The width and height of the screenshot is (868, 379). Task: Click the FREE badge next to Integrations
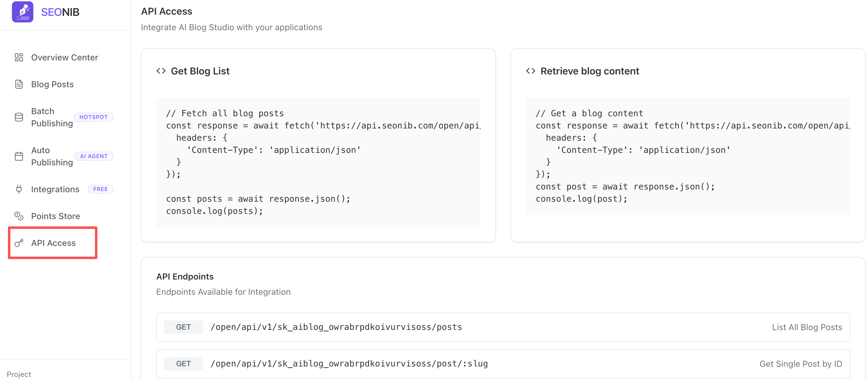(100, 189)
